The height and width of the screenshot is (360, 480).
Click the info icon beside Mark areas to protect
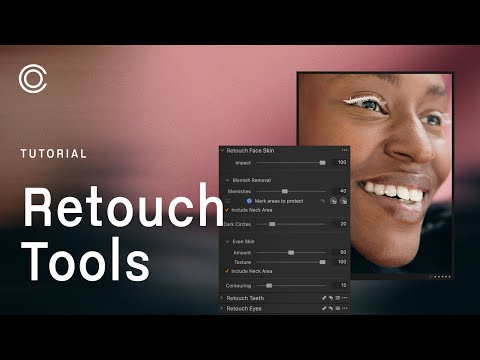[249, 201]
